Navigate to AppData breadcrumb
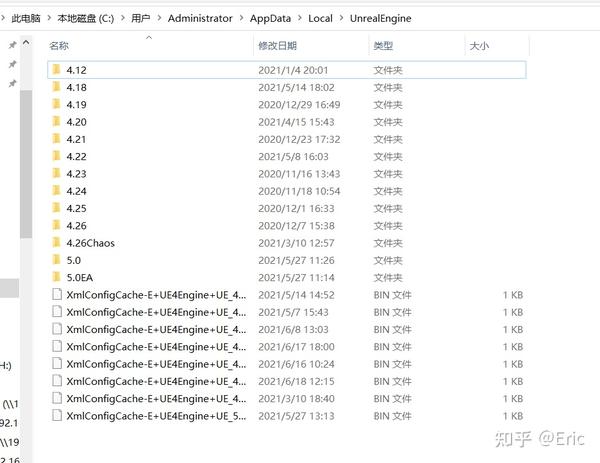The image size is (600, 463). pos(271,18)
